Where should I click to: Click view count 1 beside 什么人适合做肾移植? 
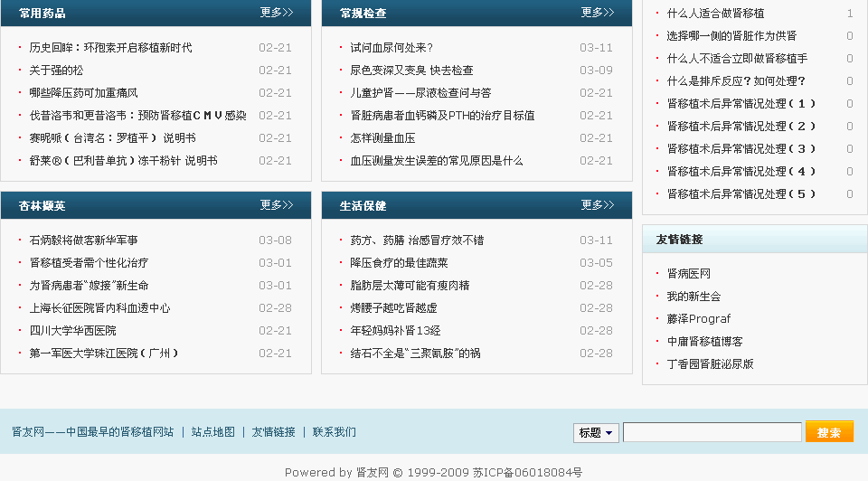tap(850, 14)
